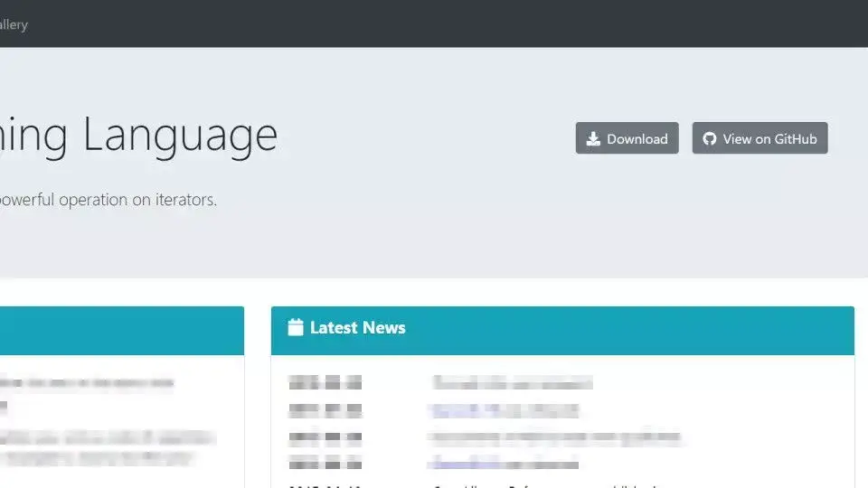Open the blurred link in the second news row
Viewport: 868px width, 488px height.
click(x=505, y=410)
